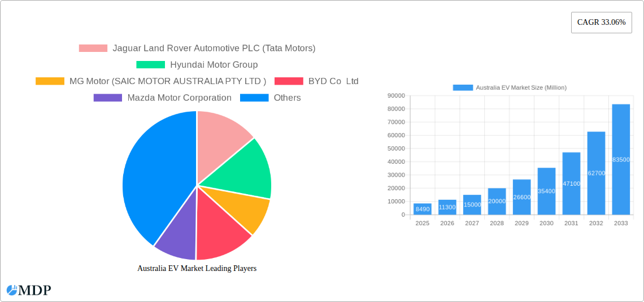
Task: Click the 50000 y-axis label
Action: pyautogui.click(x=396, y=148)
